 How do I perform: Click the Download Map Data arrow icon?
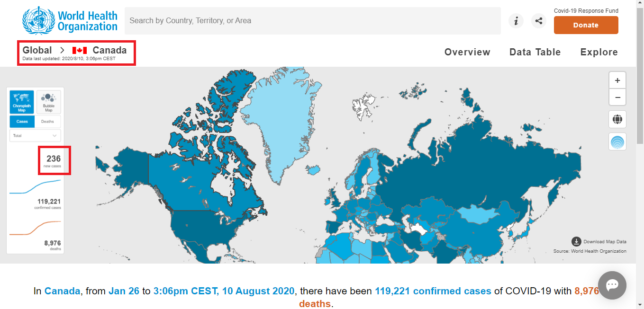tap(576, 241)
